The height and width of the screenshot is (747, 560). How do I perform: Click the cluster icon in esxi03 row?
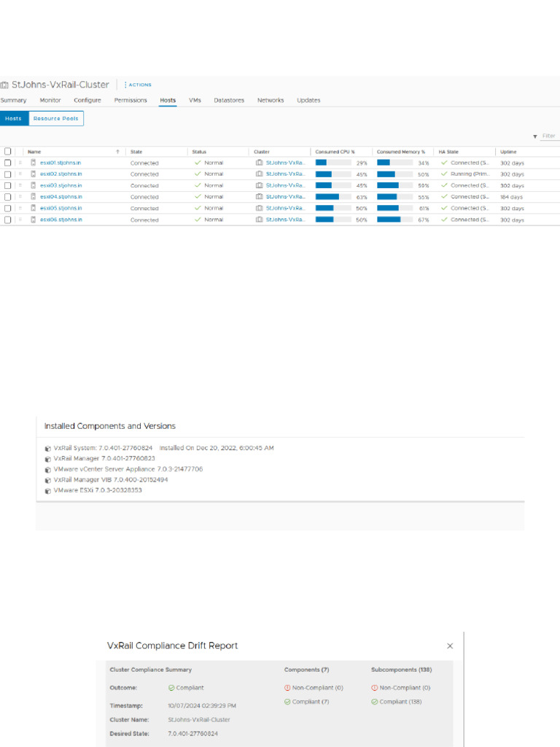(259, 185)
